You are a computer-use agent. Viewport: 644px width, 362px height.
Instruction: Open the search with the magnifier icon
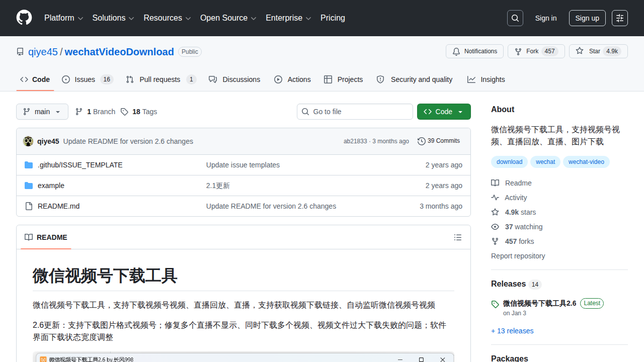pyautogui.click(x=515, y=18)
